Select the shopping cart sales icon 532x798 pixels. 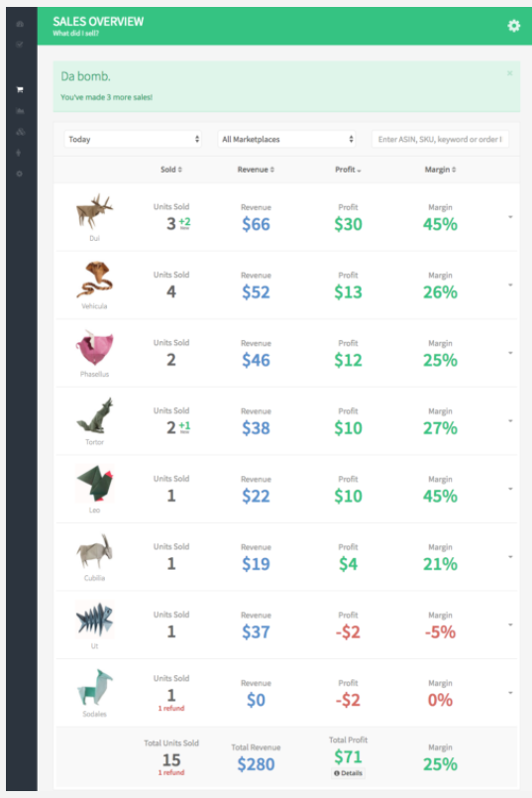(20, 89)
